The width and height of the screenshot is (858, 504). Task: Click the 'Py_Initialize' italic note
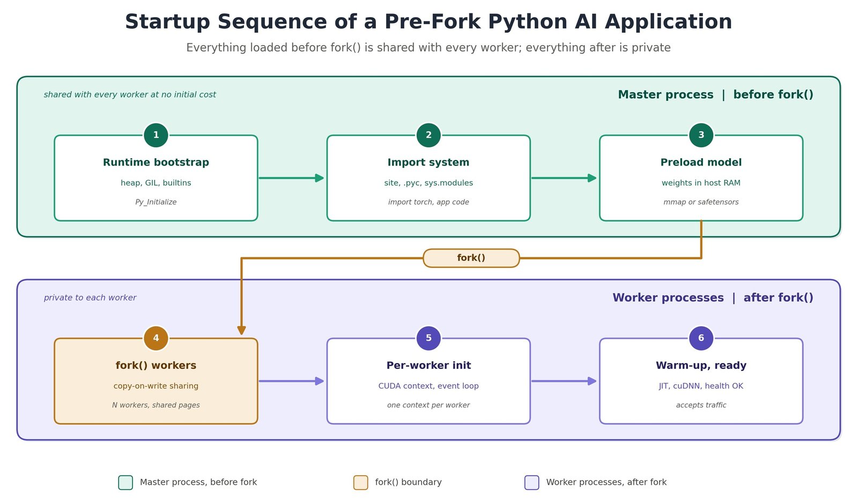pos(156,202)
